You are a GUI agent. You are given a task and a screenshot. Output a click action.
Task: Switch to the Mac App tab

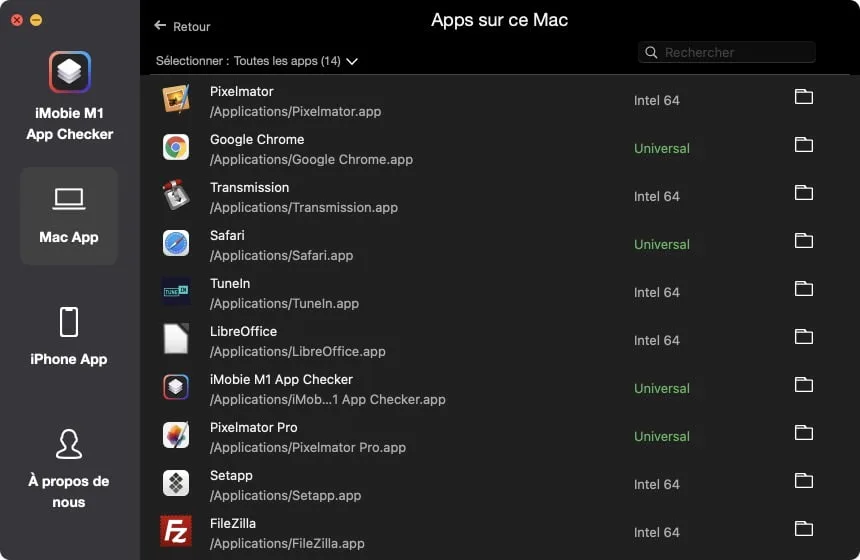tap(69, 216)
